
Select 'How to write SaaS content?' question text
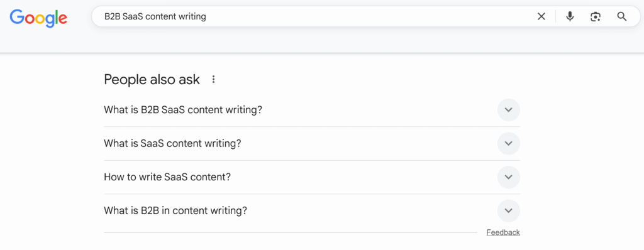(x=167, y=177)
